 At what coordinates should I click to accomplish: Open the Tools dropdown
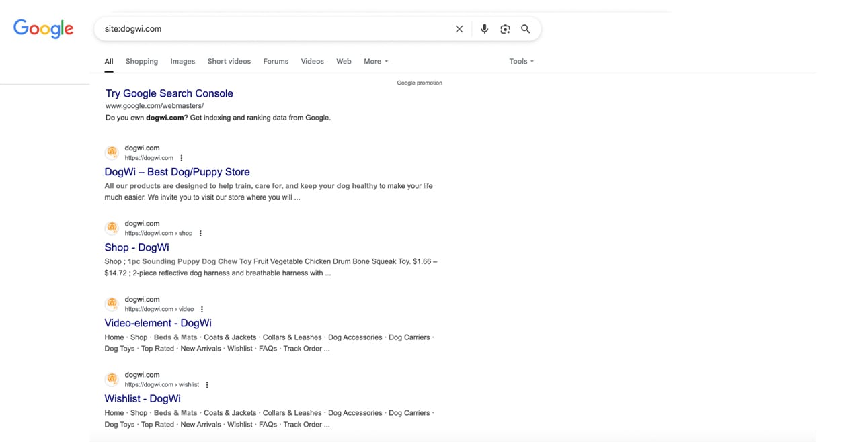[x=521, y=61]
